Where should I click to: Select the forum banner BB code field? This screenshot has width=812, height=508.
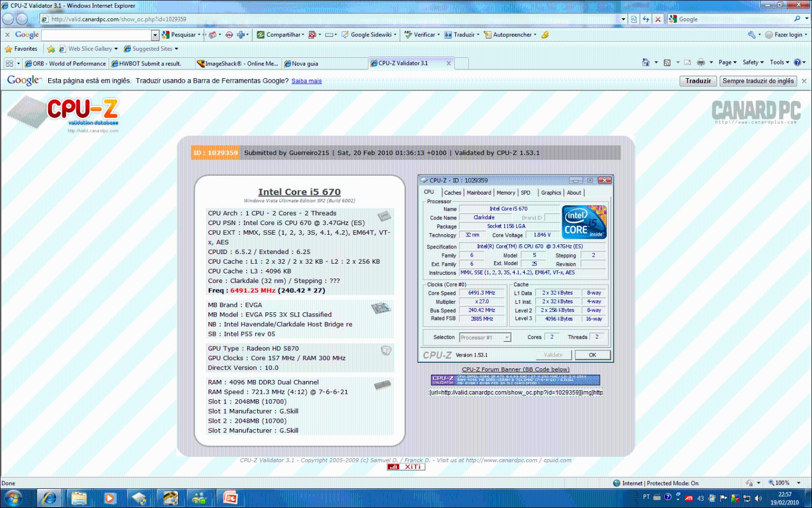point(516,392)
